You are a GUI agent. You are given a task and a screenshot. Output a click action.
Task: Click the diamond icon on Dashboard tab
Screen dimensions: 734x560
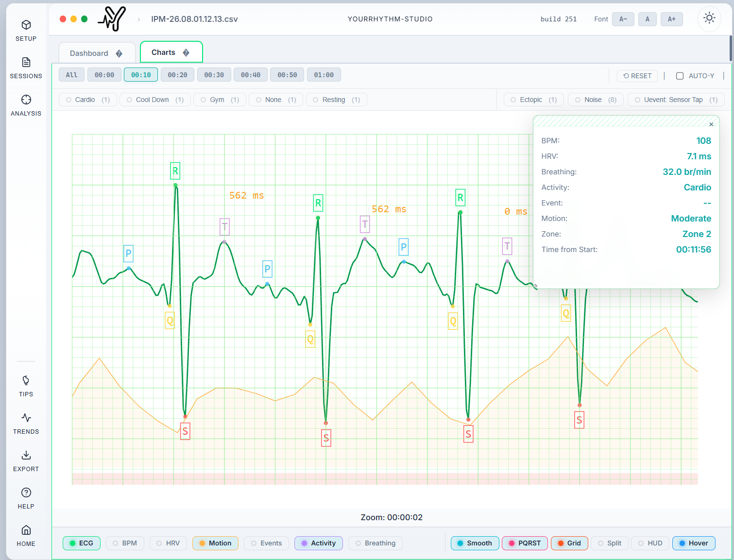coord(119,53)
